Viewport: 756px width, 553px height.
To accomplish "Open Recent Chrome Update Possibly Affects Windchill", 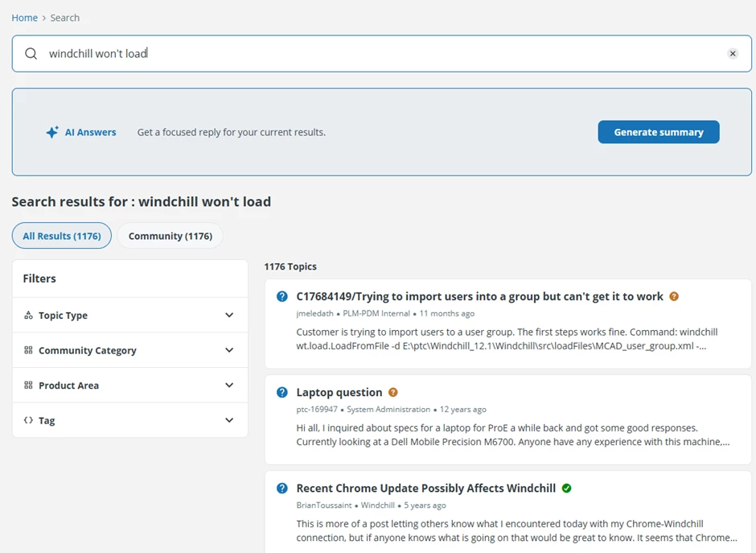I will click(425, 489).
